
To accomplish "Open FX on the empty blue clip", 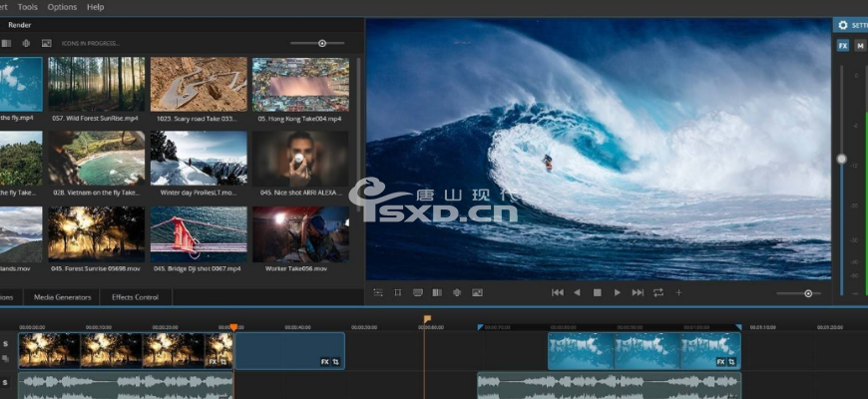I will pos(325,362).
